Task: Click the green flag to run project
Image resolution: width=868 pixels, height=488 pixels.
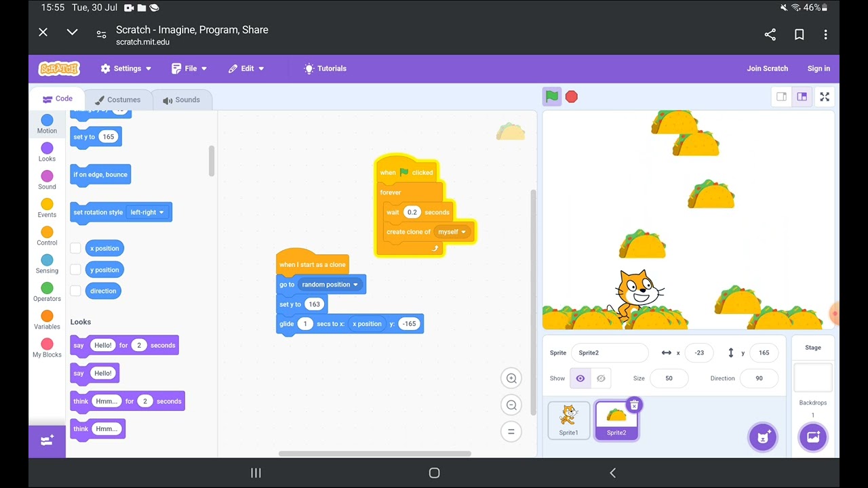Action: (x=552, y=97)
